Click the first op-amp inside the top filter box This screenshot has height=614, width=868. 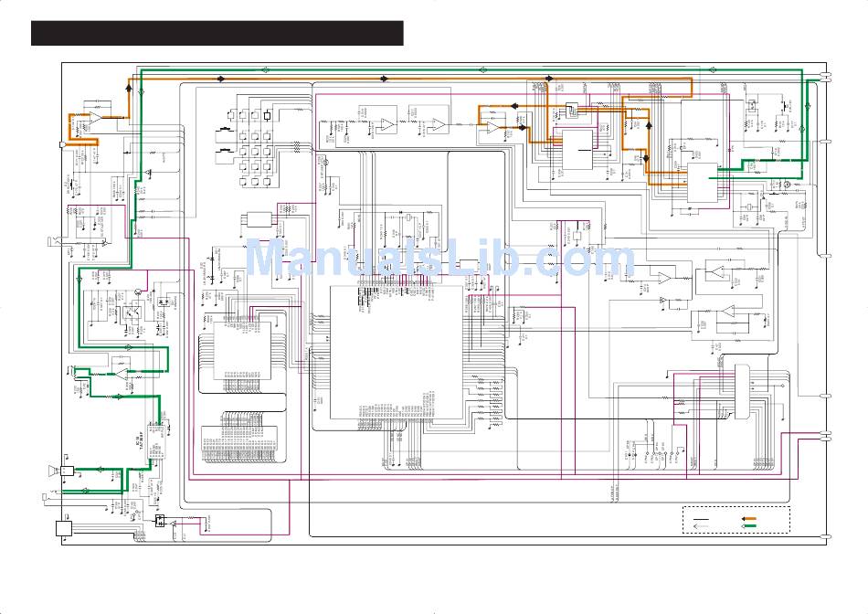(386, 124)
